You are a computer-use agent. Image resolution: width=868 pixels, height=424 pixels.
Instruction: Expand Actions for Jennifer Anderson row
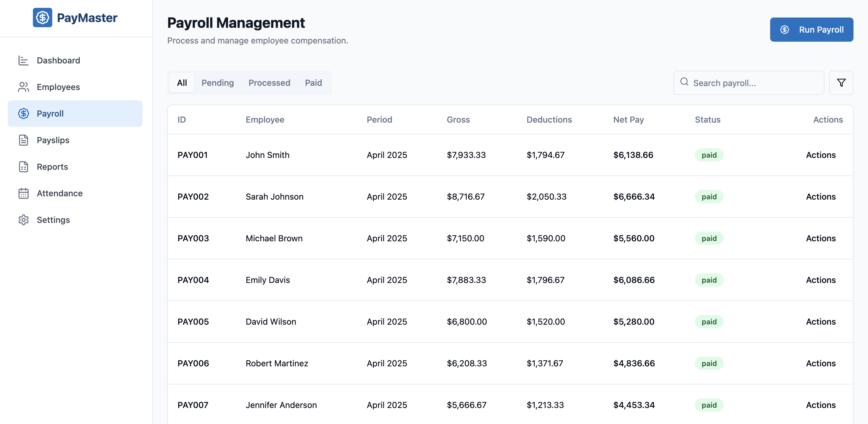point(821,405)
